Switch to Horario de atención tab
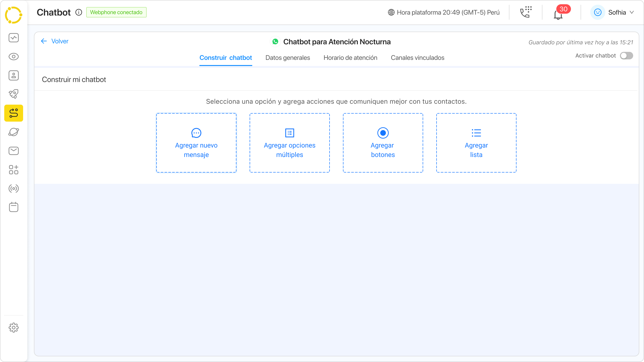 coord(350,58)
